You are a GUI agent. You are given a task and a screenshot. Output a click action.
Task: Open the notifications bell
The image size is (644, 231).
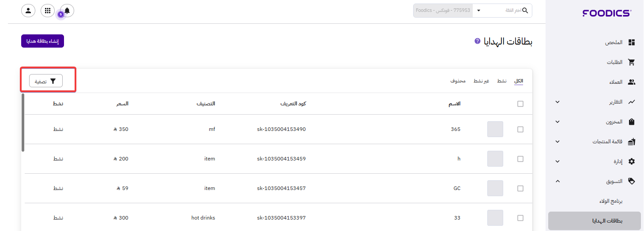tap(67, 11)
